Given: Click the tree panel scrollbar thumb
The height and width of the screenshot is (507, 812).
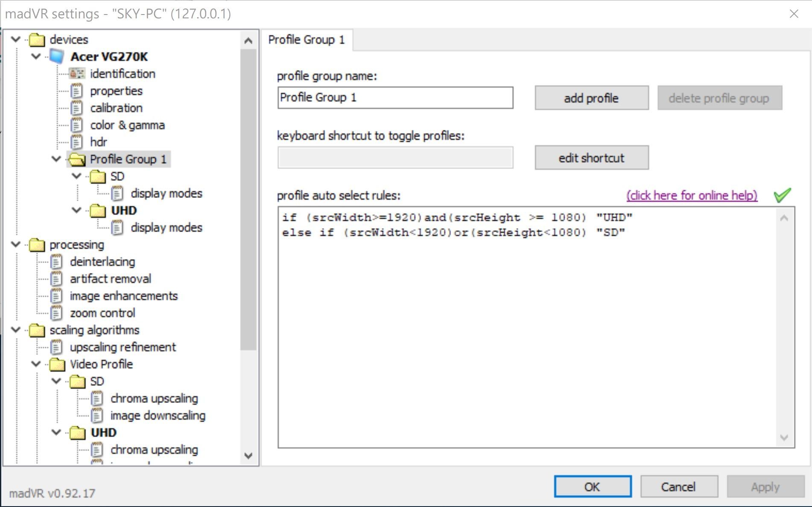Looking at the screenshot, I should click(248, 200).
